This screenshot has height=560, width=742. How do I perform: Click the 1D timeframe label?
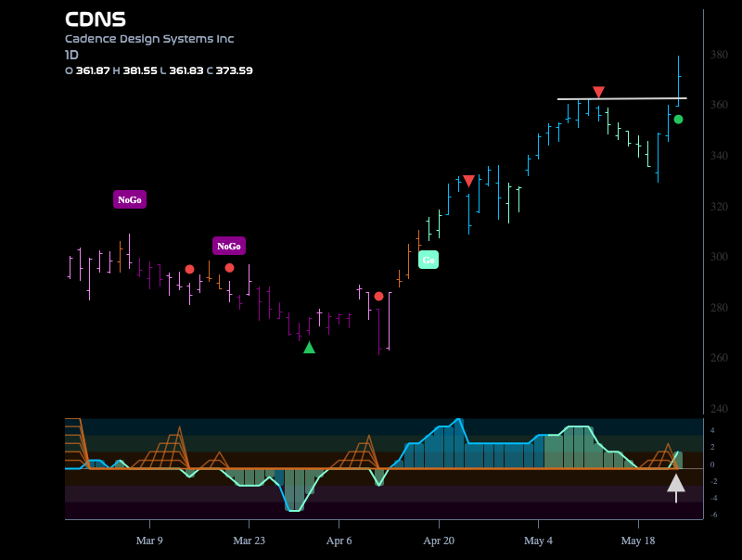71,55
